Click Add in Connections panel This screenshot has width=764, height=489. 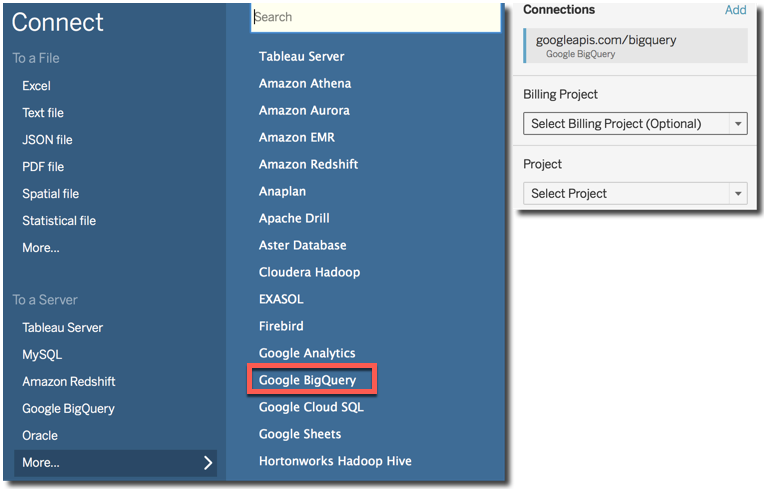[x=735, y=10]
